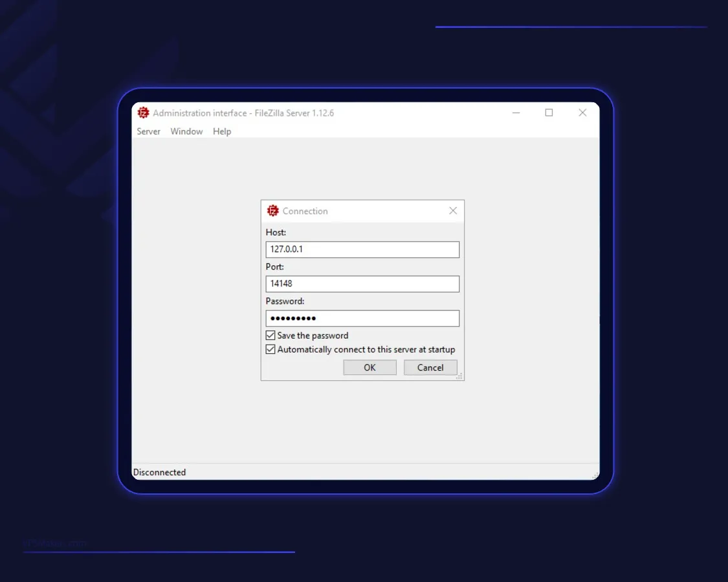Confirm connection with OK button
The width and height of the screenshot is (728, 582).
(370, 367)
